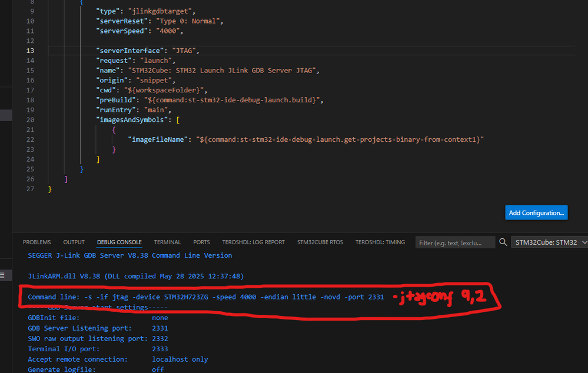
Task: Click the SEGGER J-Link GDB Server version line
Action: pyautogui.click(x=129, y=255)
